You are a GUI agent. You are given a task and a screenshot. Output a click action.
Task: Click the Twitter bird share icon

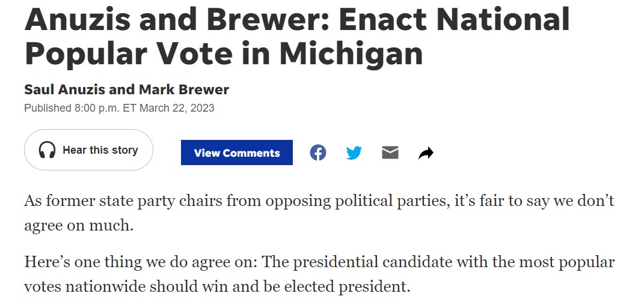coord(354,152)
